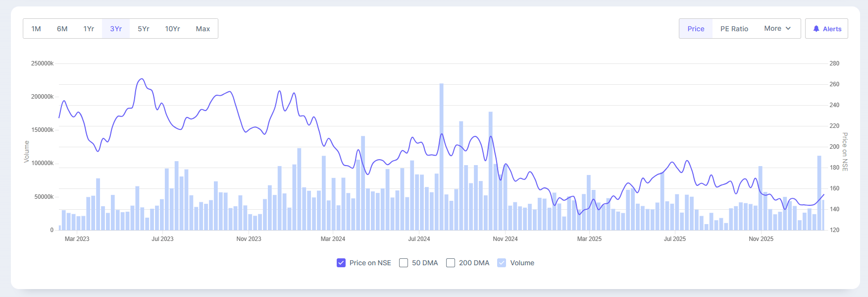Expand the More dropdown chevron
The image size is (868, 297).
click(788, 28)
